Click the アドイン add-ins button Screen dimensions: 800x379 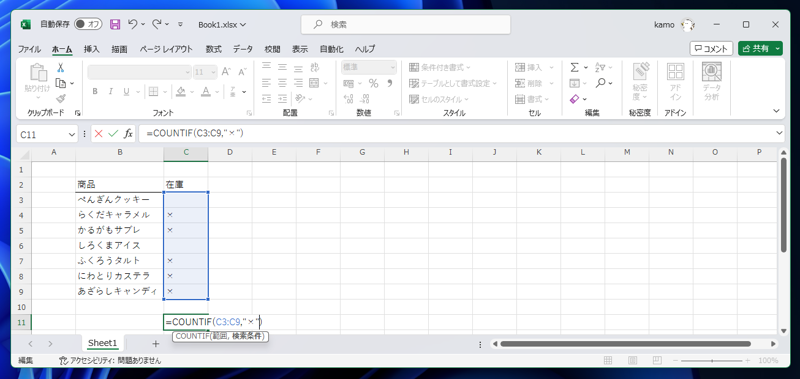pyautogui.click(x=676, y=82)
